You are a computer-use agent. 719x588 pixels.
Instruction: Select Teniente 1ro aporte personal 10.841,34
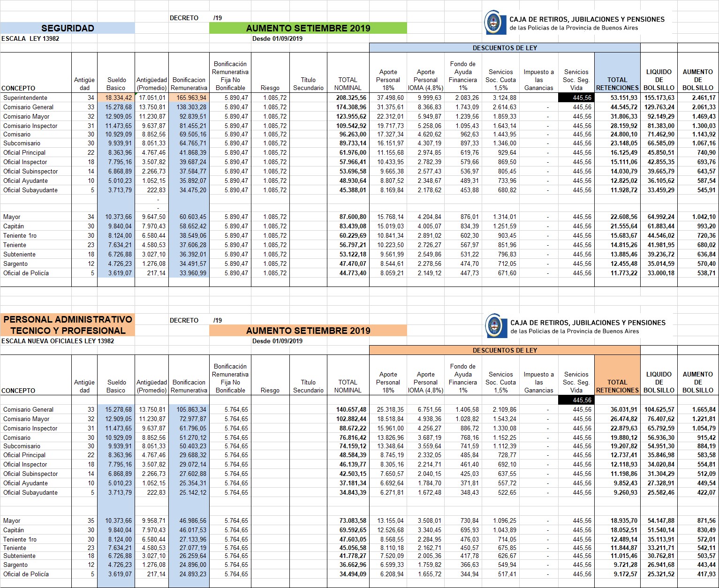point(388,235)
